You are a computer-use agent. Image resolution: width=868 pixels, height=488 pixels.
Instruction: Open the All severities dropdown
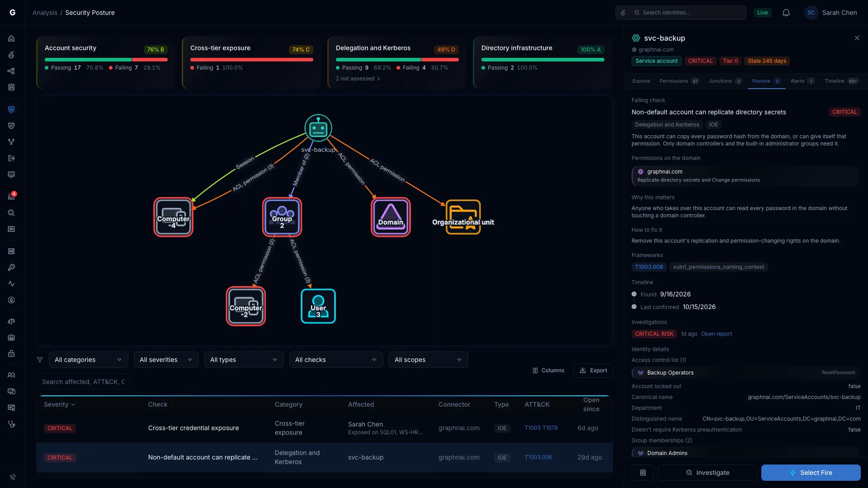166,360
